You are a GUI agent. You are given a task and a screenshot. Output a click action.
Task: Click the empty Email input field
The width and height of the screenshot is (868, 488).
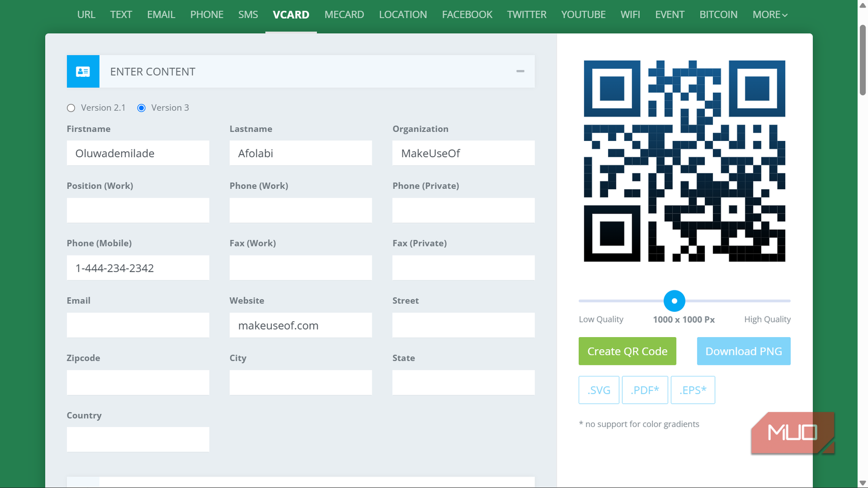click(x=138, y=325)
